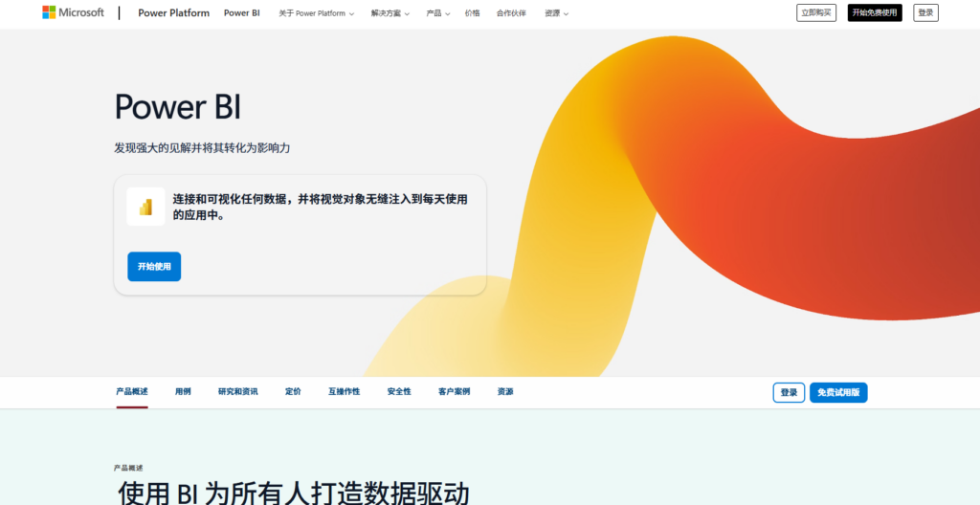Viewport: 980px width, 505px height.
Task: Jump to the 互操作性 section
Action: [x=345, y=392]
